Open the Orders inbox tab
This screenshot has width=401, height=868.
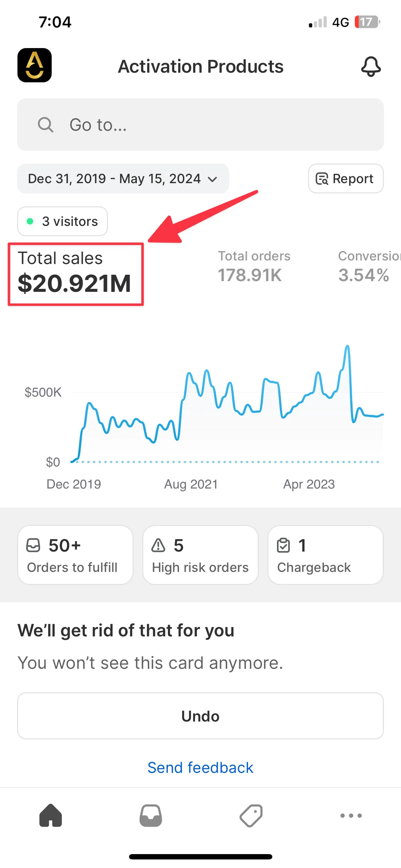pyautogui.click(x=151, y=815)
